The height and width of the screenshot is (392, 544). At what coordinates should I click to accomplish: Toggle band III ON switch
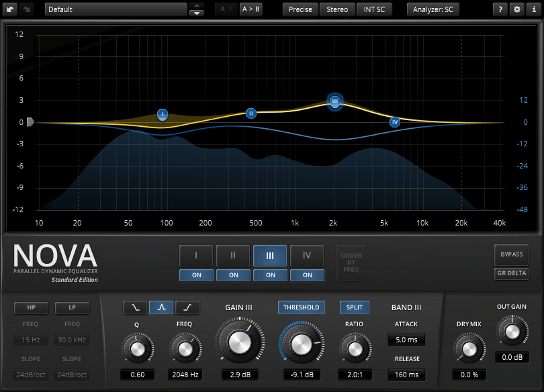(270, 275)
